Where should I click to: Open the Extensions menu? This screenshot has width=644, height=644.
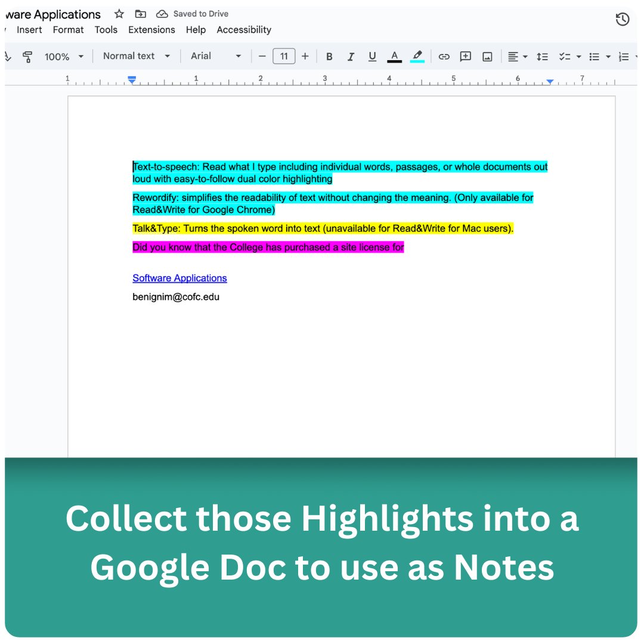click(x=151, y=30)
